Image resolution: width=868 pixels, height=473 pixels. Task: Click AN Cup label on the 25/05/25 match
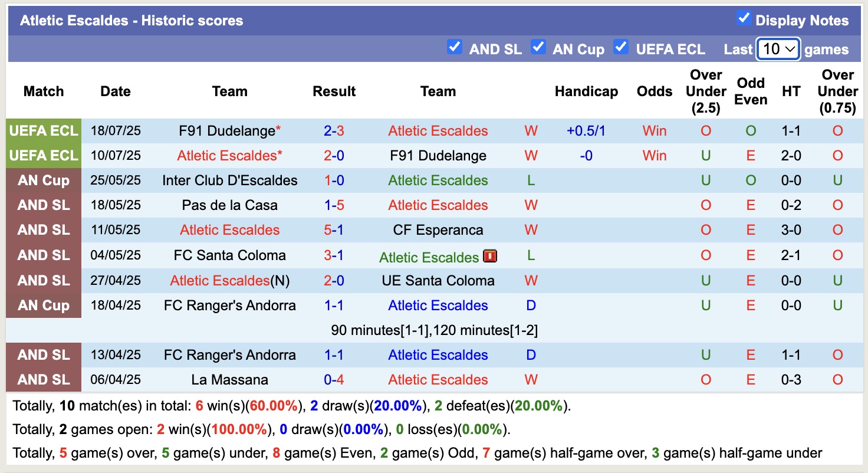[x=44, y=180]
